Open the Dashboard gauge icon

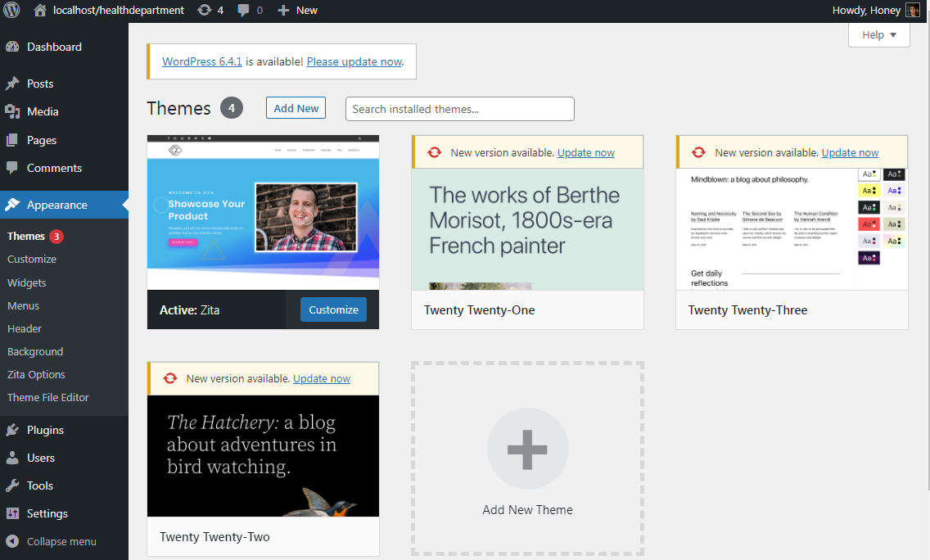click(12, 47)
